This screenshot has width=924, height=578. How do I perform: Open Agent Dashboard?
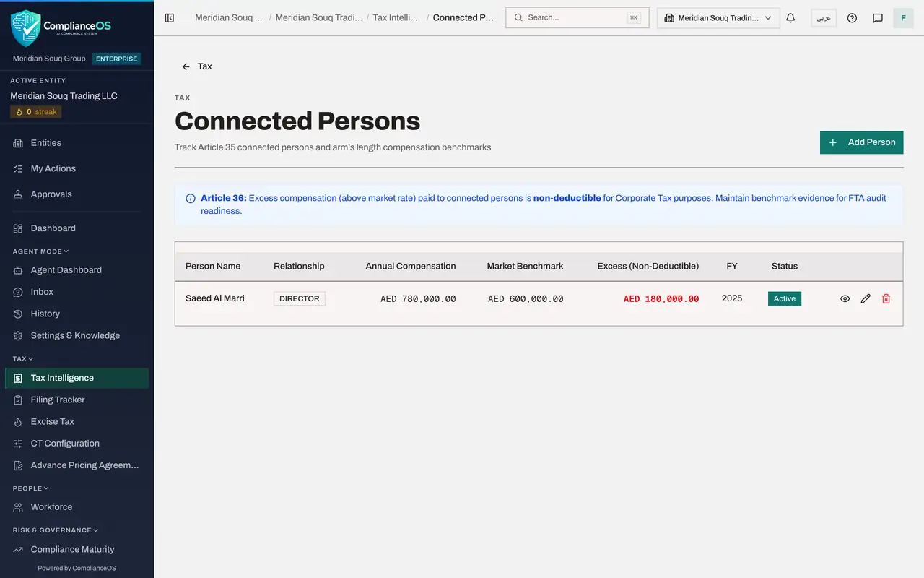[x=77, y=270]
